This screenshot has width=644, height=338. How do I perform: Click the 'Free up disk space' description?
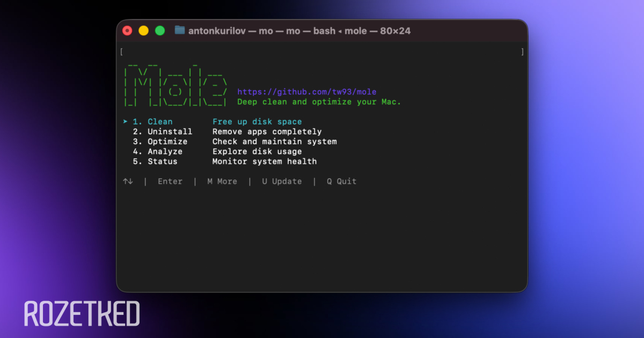pyautogui.click(x=257, y=122)
